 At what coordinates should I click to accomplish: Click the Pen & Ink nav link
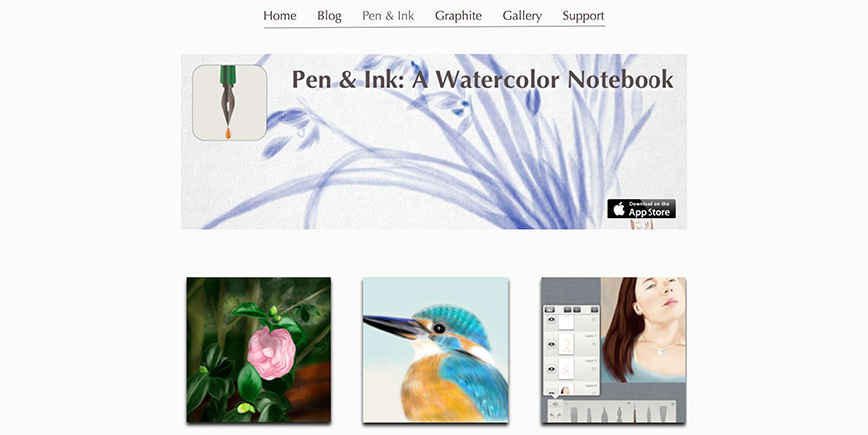click(388, 16)
